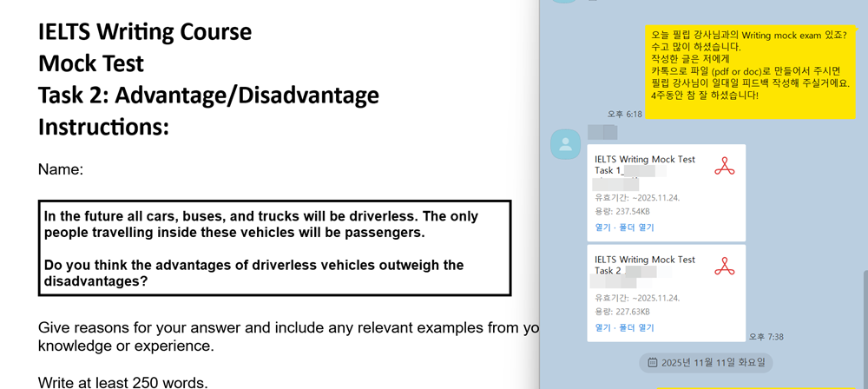Open the sender's profile avatar
This screenshot has width=868, height=389.
click(566, 144)
